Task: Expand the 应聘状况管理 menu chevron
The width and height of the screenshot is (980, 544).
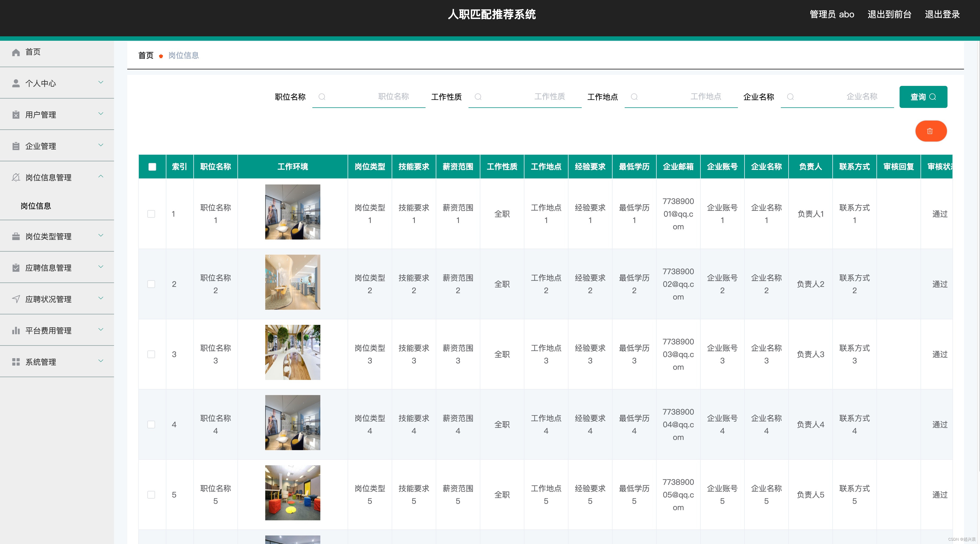Action: 101,298
